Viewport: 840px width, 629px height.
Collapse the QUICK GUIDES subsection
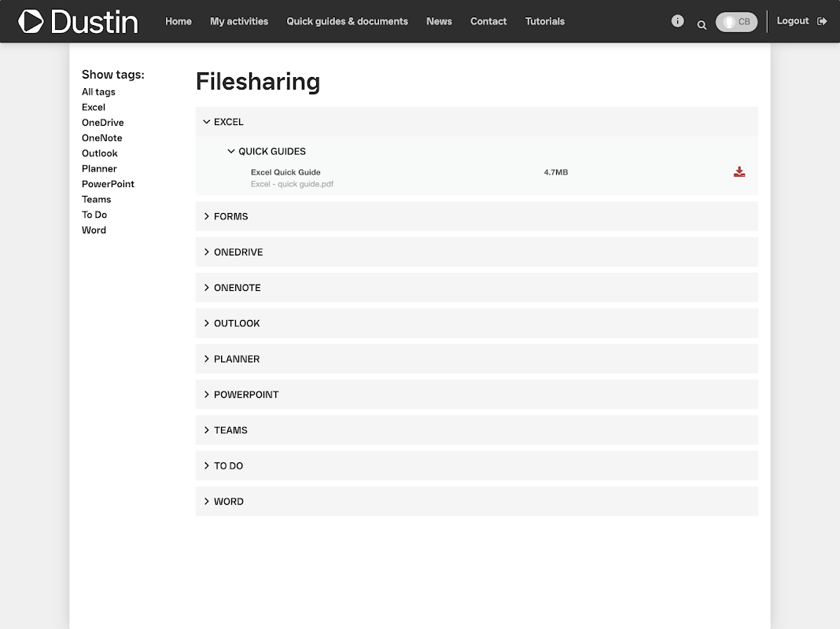coord(267,152)
